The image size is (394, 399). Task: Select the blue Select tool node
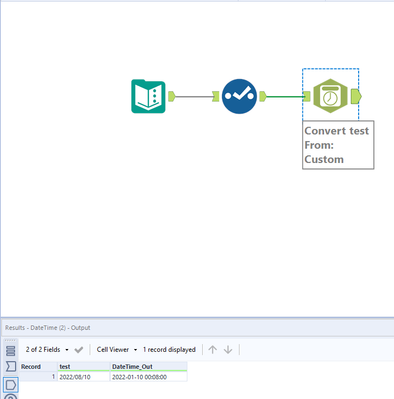pyautogui.click(x=239, y=96)
